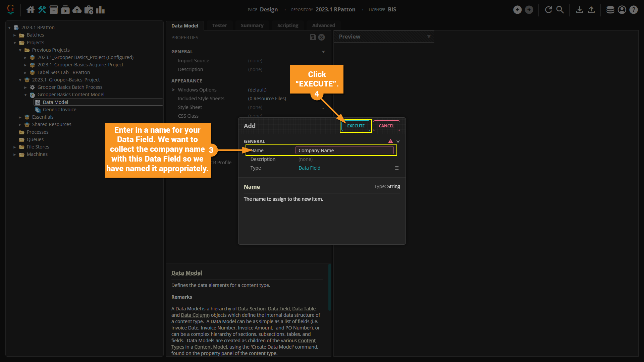Open the Preview panel dropdown arrow

click(429, 37)
